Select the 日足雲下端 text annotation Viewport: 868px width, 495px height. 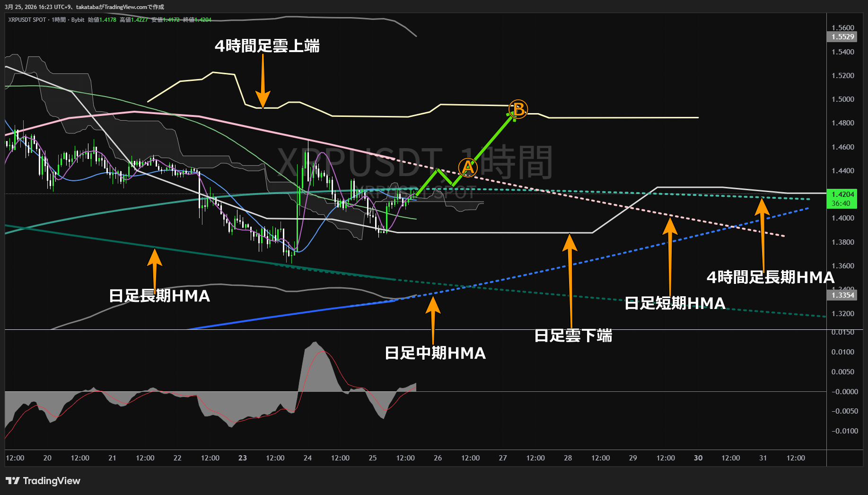[573, 336]
